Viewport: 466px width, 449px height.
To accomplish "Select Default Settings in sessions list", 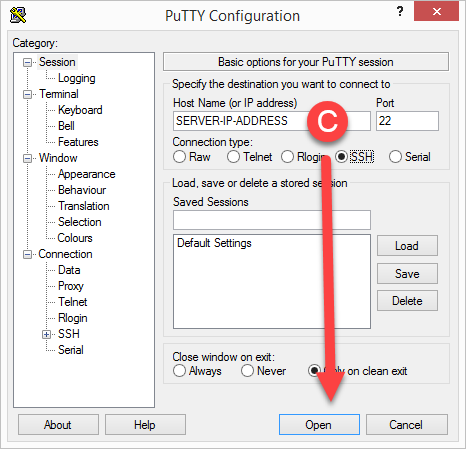I will (214, 243).
